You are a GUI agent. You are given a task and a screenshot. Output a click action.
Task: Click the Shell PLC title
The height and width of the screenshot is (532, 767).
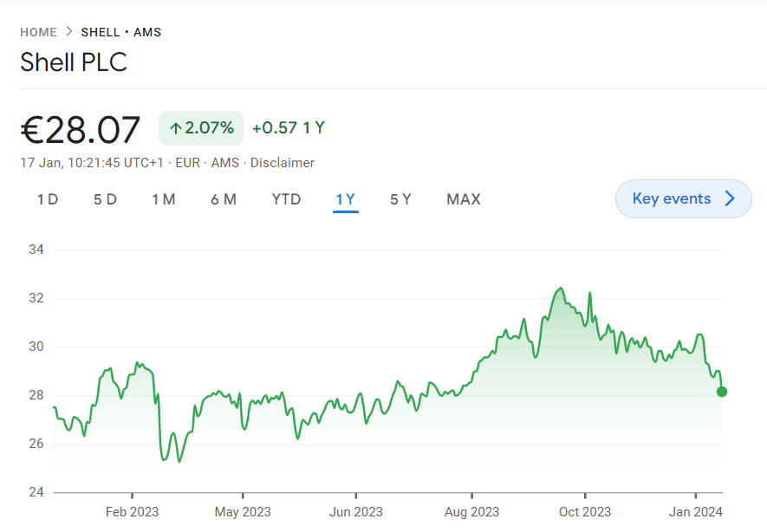(74, 62)
